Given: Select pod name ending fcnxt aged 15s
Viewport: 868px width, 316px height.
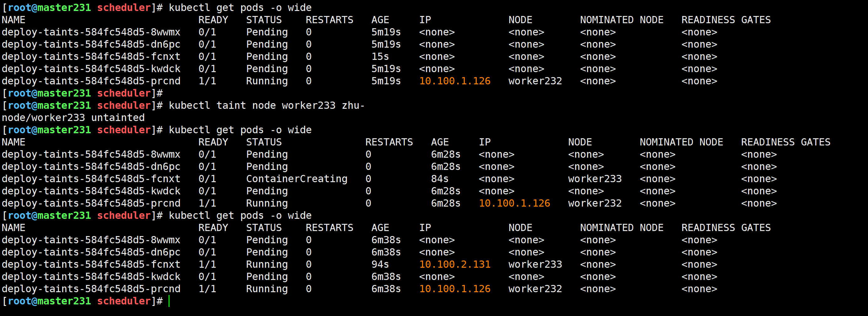Looking at the screenshot, I should coord(91,56).
